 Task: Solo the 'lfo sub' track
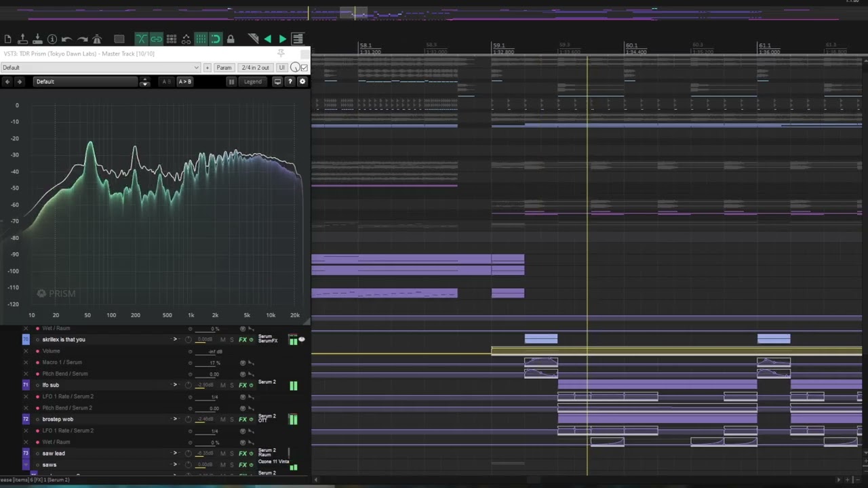[x=232, y=386]
